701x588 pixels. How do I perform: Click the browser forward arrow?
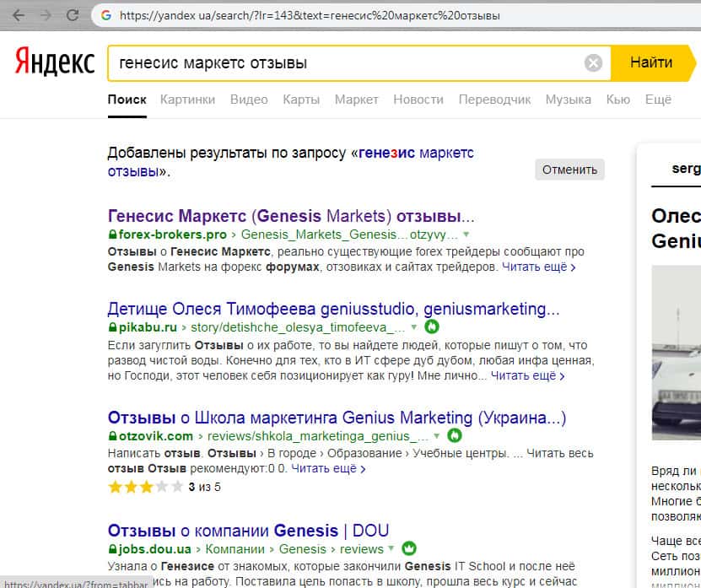coord(46,16)
